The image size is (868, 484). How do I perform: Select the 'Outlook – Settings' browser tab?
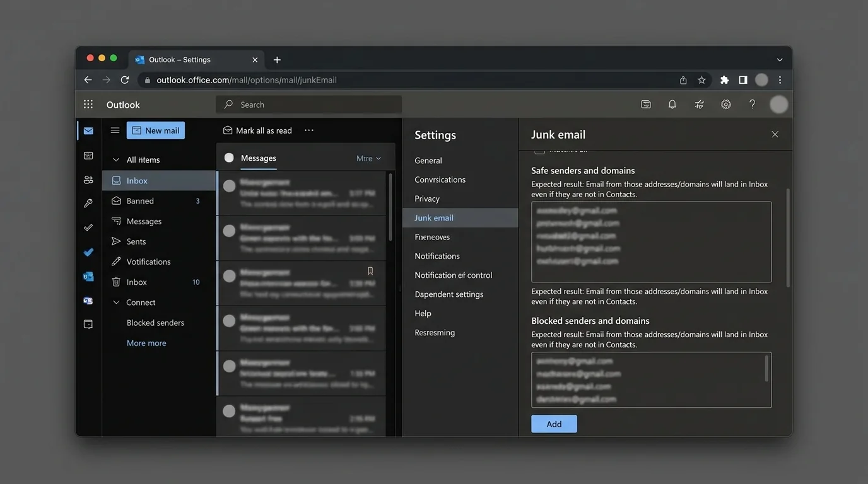click(197, 60)
